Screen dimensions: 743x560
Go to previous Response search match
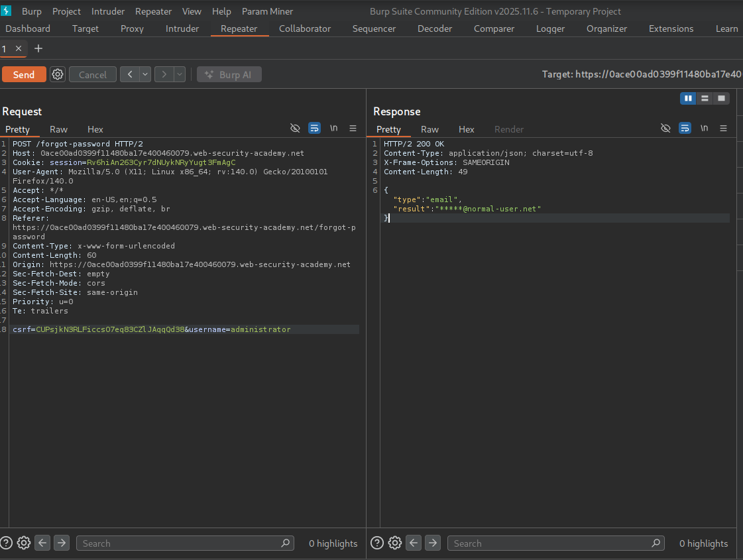(413, 543)
